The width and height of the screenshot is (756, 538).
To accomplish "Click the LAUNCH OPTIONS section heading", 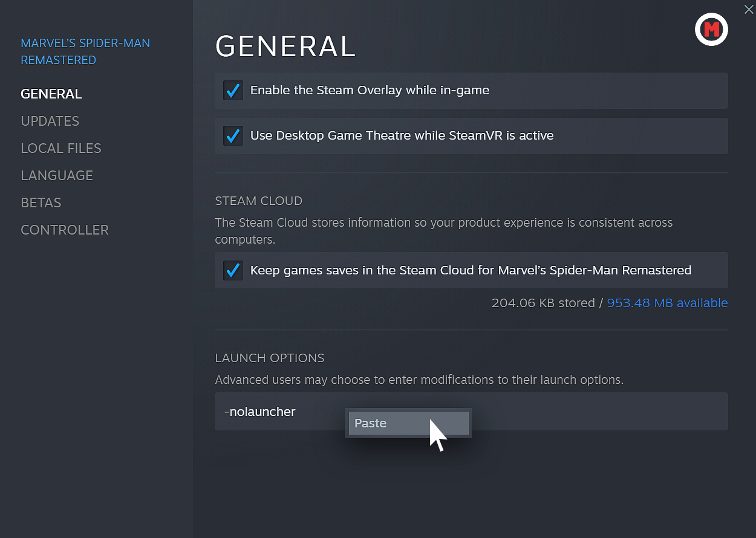I will pos(270,358).
